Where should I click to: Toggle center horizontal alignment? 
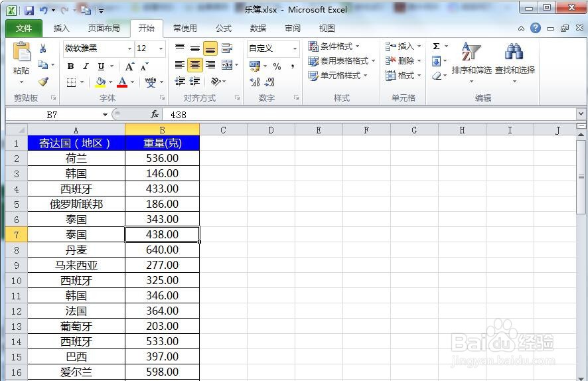(195, 65)
